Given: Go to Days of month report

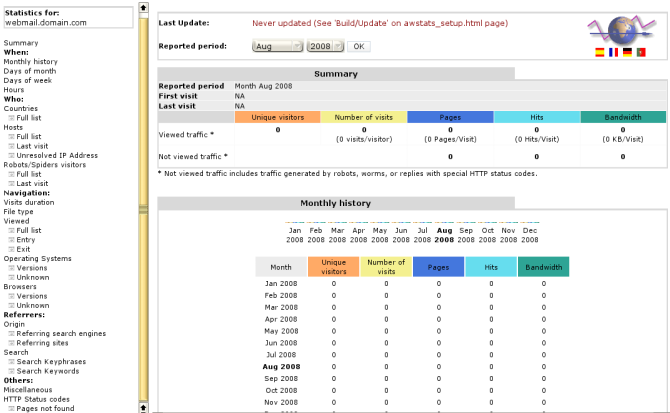Looking at the screenshot, I should 30,71.
